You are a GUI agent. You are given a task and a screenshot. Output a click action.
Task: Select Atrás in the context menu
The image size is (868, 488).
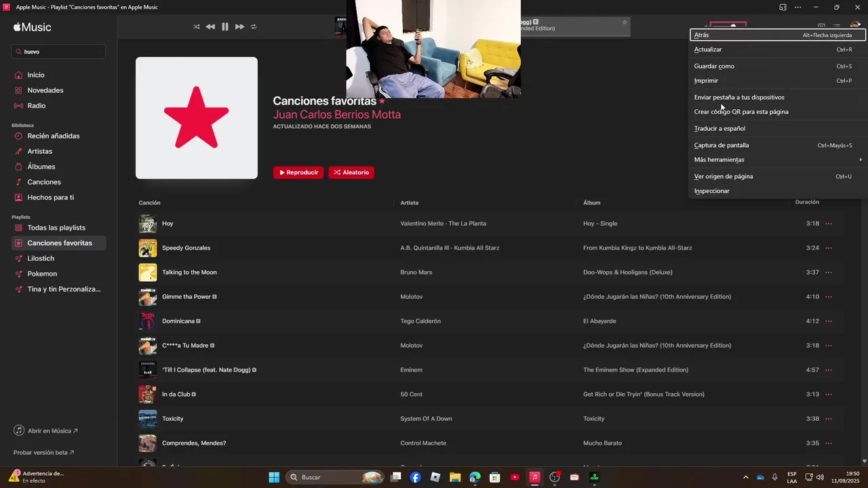(x=778, y=35)
